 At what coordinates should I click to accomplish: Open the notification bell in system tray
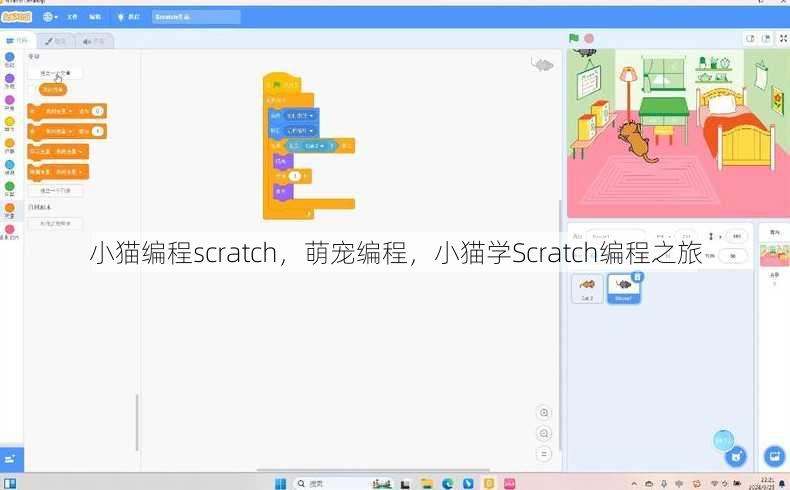tap(782, 483)
